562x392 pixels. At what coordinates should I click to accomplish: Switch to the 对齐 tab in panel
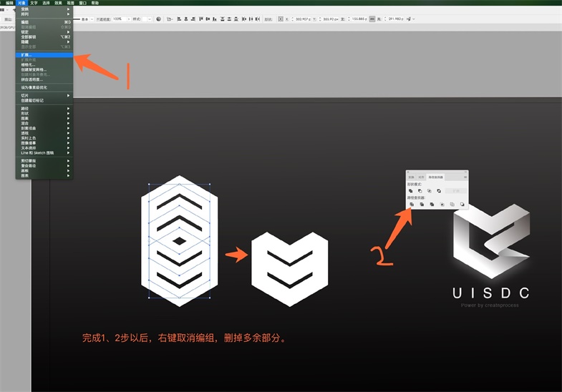(x=421, y=176)
